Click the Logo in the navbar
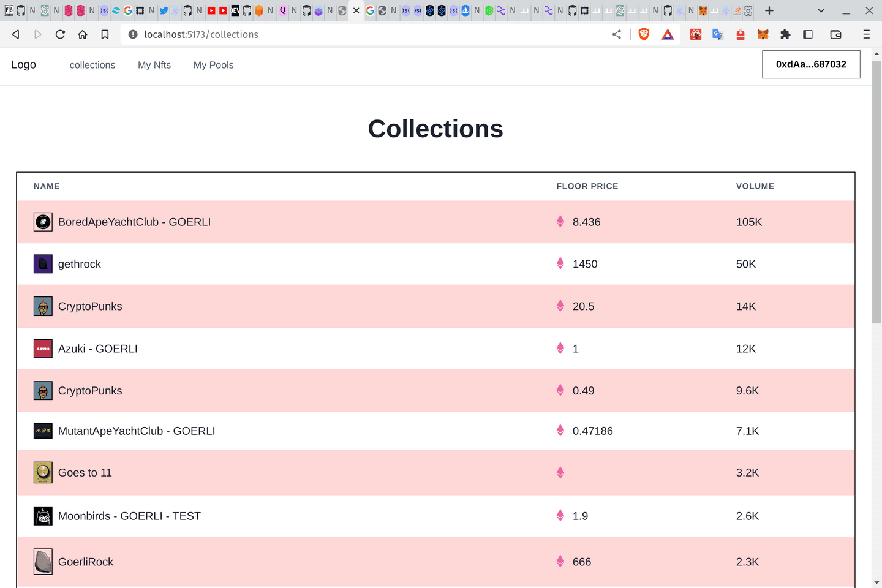Viewport: 882px width, 588px height. point(23,64)
